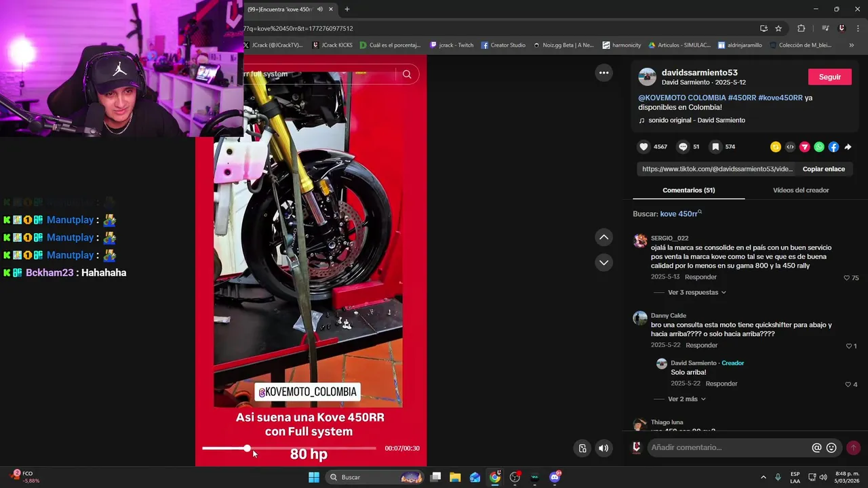
Task: Click in the 'Añadir comentario...' input field
Action: [x=729, y=447]
